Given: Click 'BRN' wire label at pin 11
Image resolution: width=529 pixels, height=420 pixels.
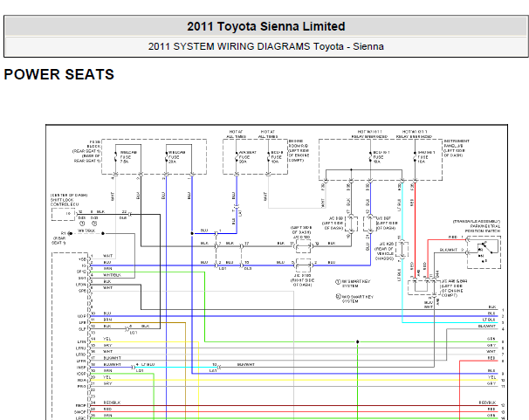Looking at the screenshot, I should tap(107, 320).
